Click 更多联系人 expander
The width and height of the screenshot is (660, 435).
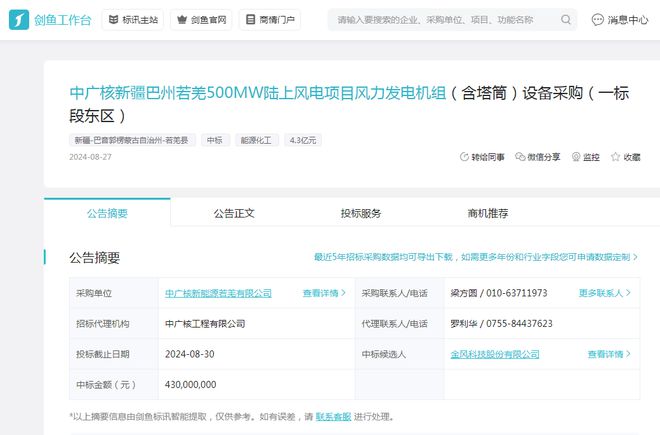pos(604,293)
